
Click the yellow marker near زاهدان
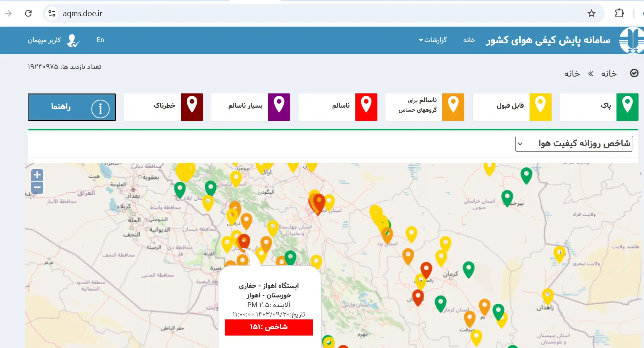(548, 296)
